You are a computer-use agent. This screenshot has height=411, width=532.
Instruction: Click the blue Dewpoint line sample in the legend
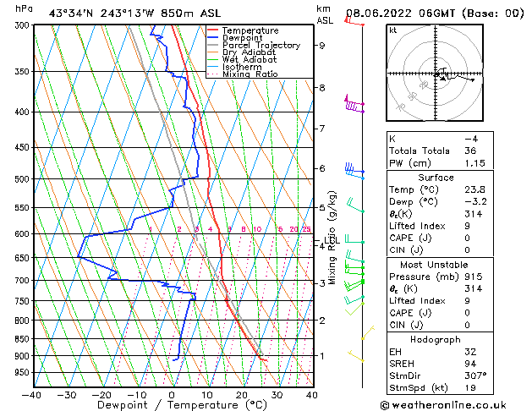213,38
